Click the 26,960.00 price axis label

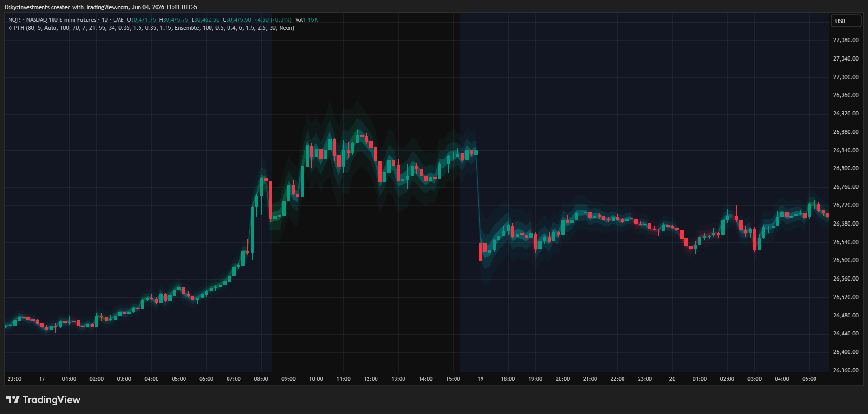pos(846,95)
